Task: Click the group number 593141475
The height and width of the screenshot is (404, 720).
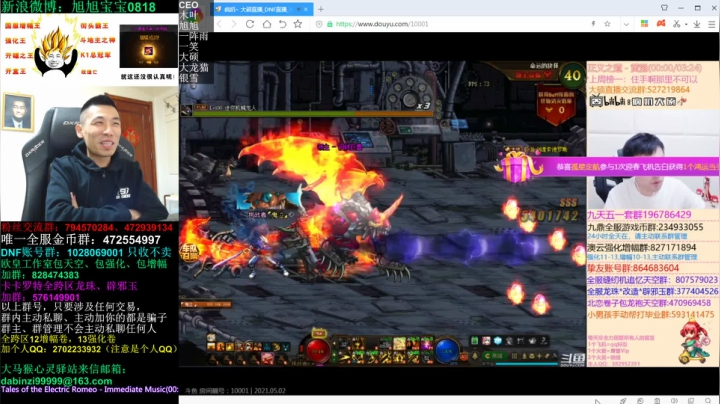Action: [x=693, y=315]
